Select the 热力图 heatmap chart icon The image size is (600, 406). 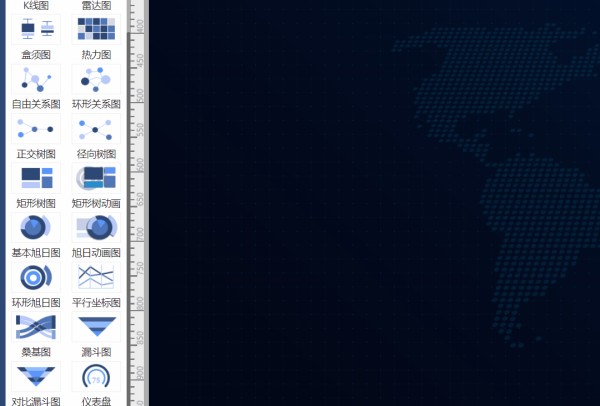tap(96, 29)
